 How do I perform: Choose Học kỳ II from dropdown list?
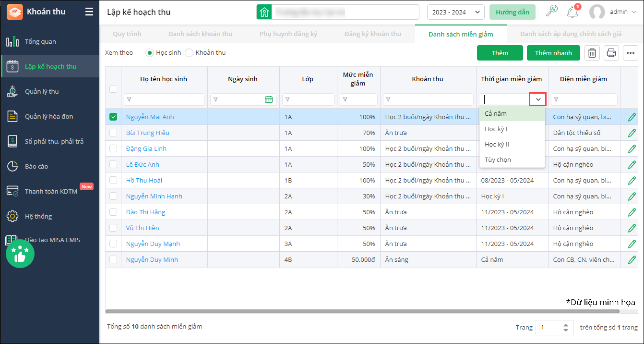coord(497,144)
